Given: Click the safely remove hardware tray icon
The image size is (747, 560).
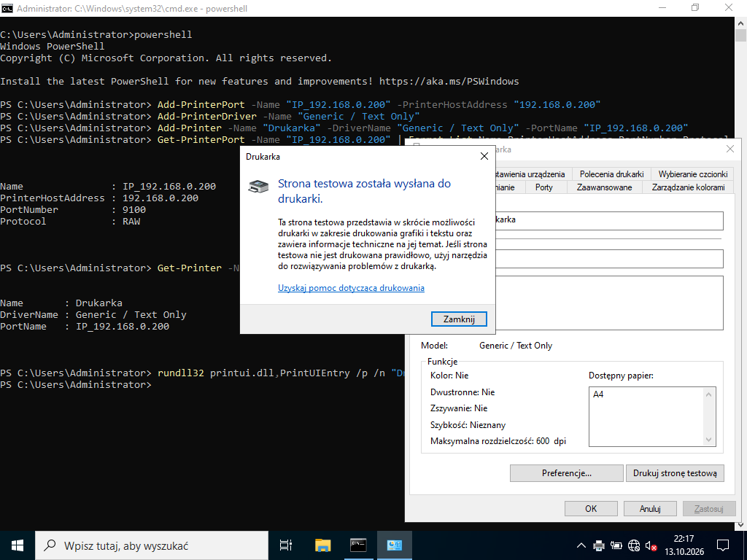Looking at the screenshot, I should tap(616, 545).
